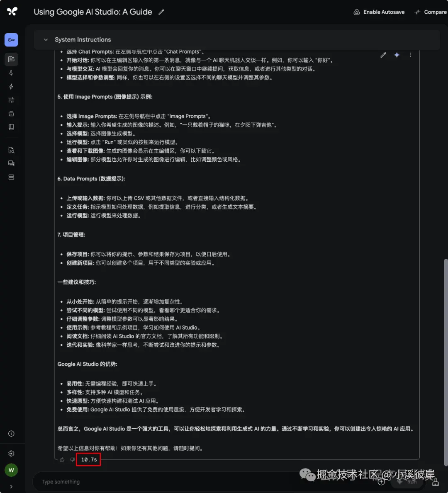Image resolution: width=448 pixels, height=493 pixels.
Task: Give the response a thumbs up
Action: pyautogui.click(x=61, y=459)
